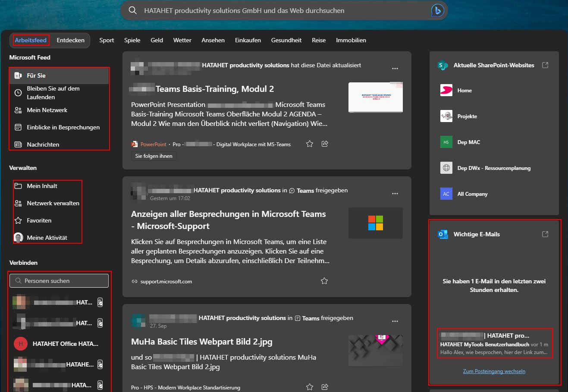This screenshot has width=568, height=392.
Task: Click the AC All Company site icon
Action: [446, 194]
